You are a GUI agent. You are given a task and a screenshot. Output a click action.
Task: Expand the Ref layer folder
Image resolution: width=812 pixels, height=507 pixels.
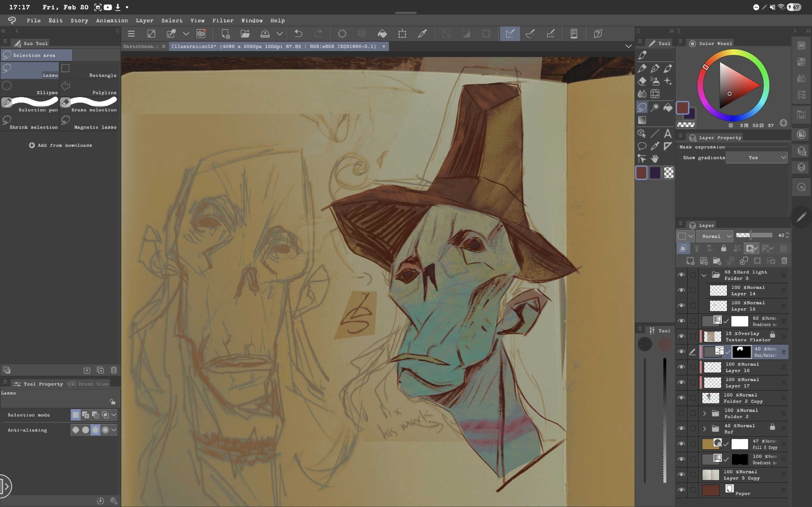pyautogui.click(x=704, y=429)
